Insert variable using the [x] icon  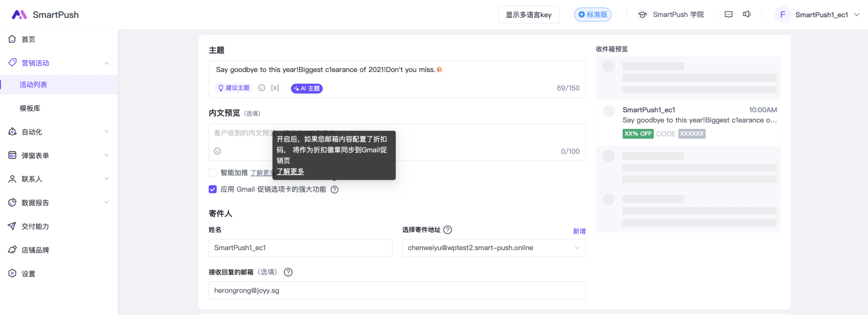[275, 88]
